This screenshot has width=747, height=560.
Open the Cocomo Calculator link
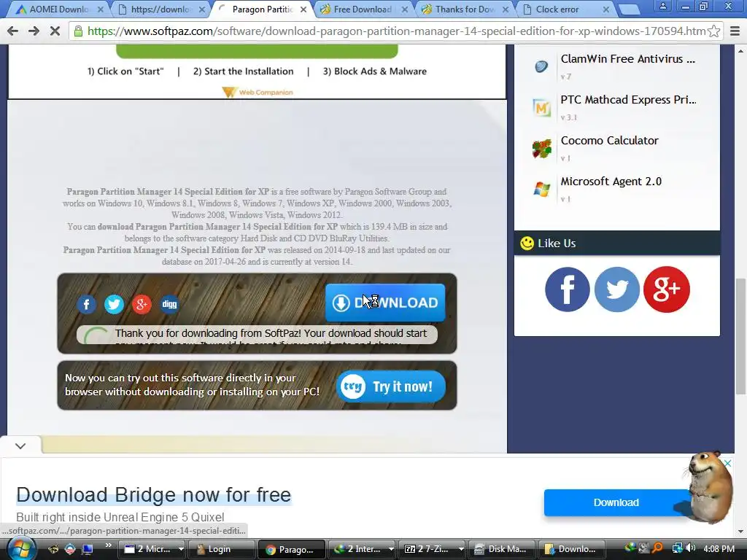[609, 141]
